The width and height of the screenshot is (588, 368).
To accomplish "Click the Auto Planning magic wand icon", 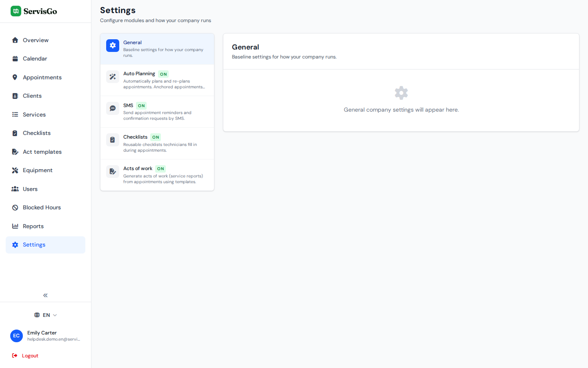I will pos(113,77).
